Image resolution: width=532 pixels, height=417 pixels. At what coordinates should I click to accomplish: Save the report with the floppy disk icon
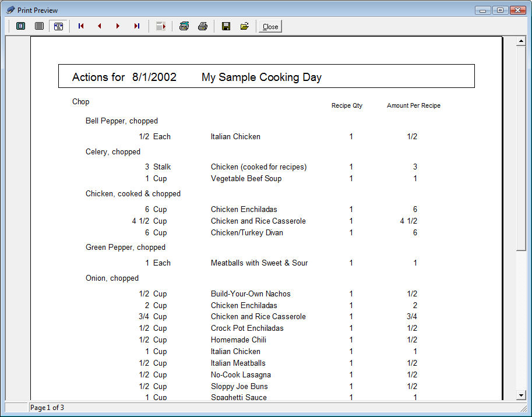click(x=226, y=26)
